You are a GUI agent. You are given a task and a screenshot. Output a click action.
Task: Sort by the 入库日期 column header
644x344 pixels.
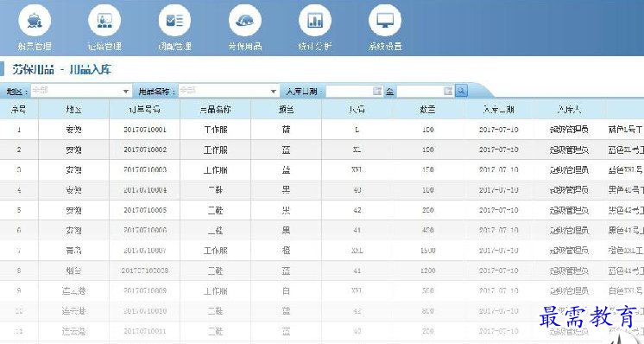(499, 109)
